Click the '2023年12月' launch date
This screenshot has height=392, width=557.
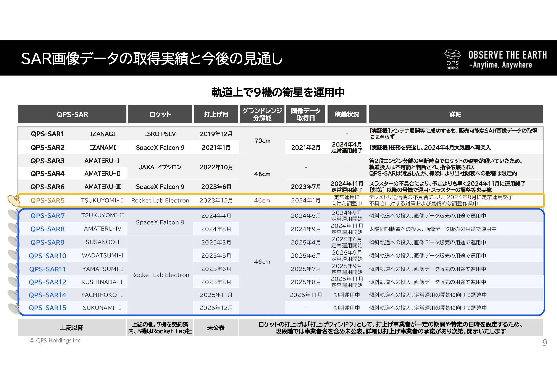pyautogui.click(x=216, y=200)
